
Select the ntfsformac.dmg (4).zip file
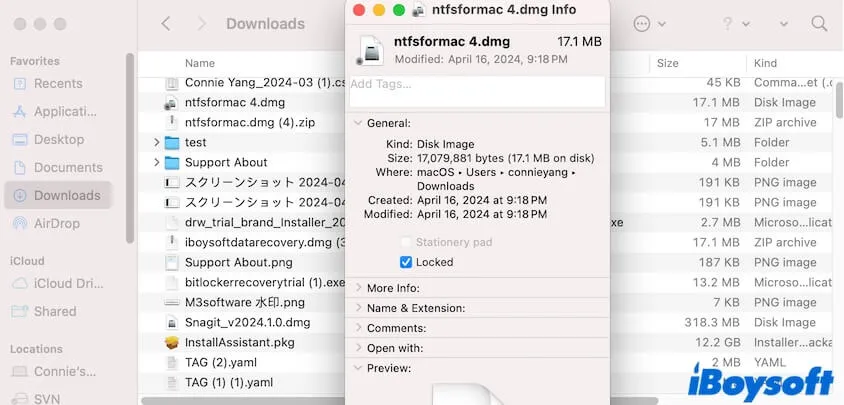pos(250,123)
